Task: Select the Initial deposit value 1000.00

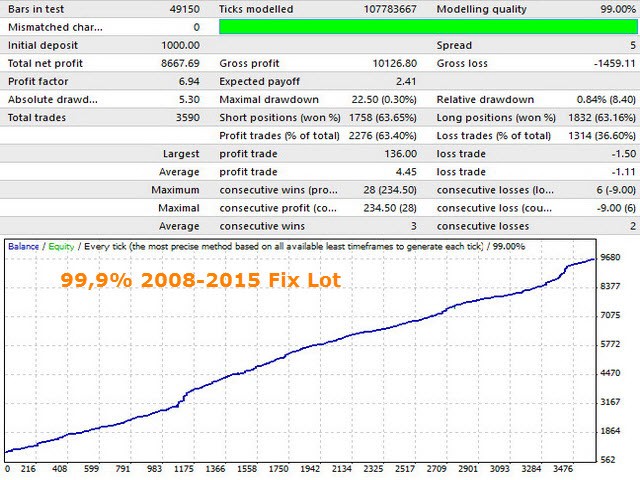Action: (180, 45)
